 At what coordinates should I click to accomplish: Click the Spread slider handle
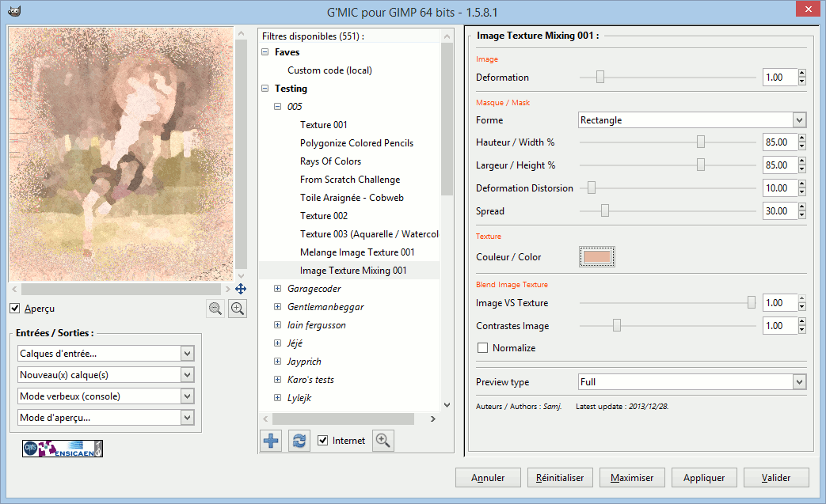605,211
